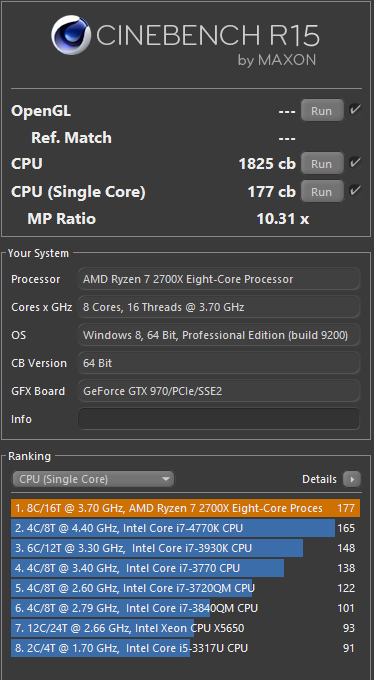Select the Intel Core i7-3930K ranking entry
The image size is (374, 680).
186,548
